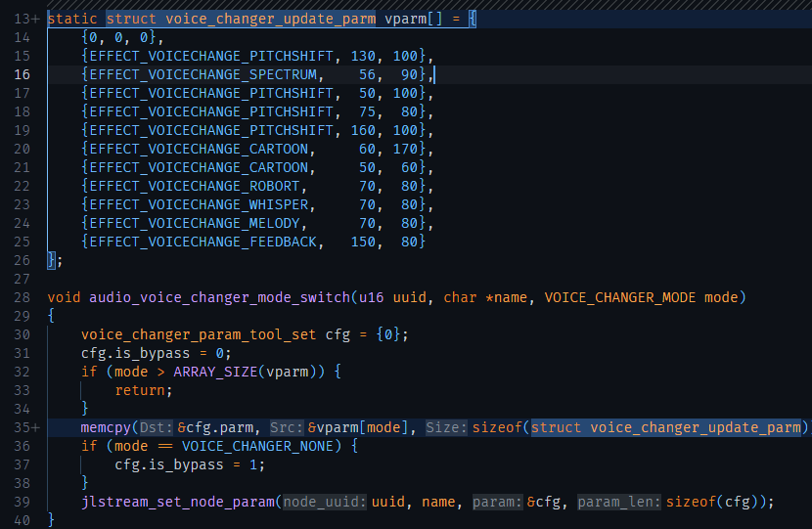Click sizeof(cfg) on line 39
812x529 pixels.
(x=712, y=502)
